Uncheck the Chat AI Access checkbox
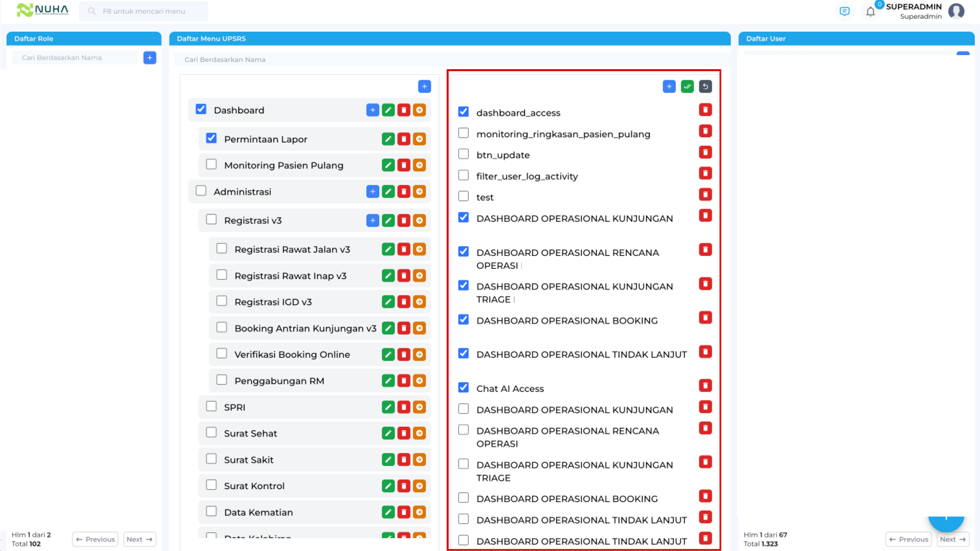 (464, 388)
